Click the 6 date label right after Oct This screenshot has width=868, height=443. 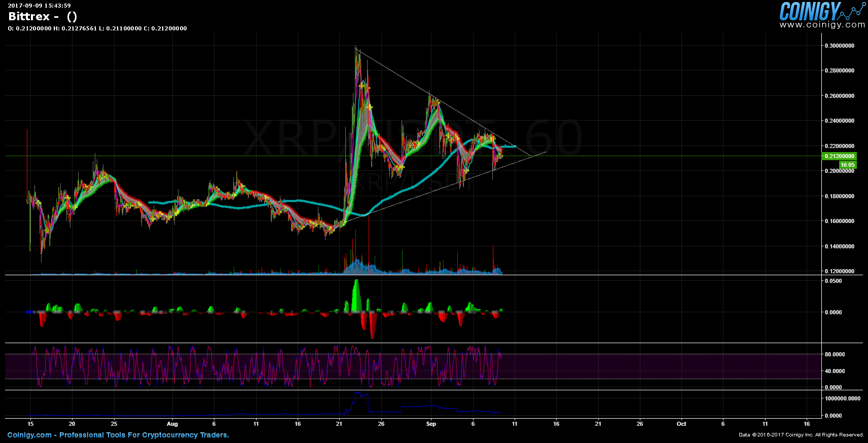click(x=723, y=424)
